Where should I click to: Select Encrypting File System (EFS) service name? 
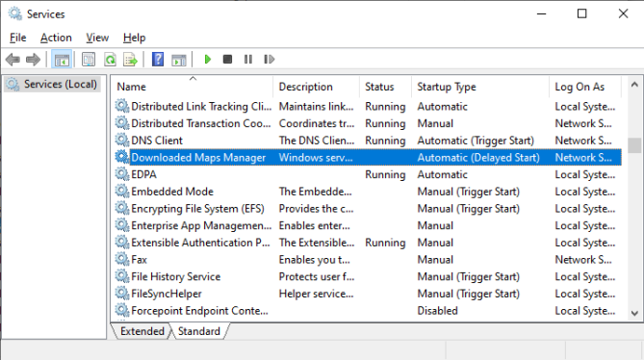point(197,209)
